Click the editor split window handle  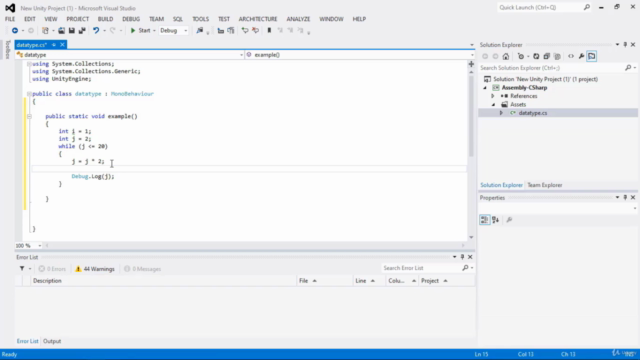(471, 64)
